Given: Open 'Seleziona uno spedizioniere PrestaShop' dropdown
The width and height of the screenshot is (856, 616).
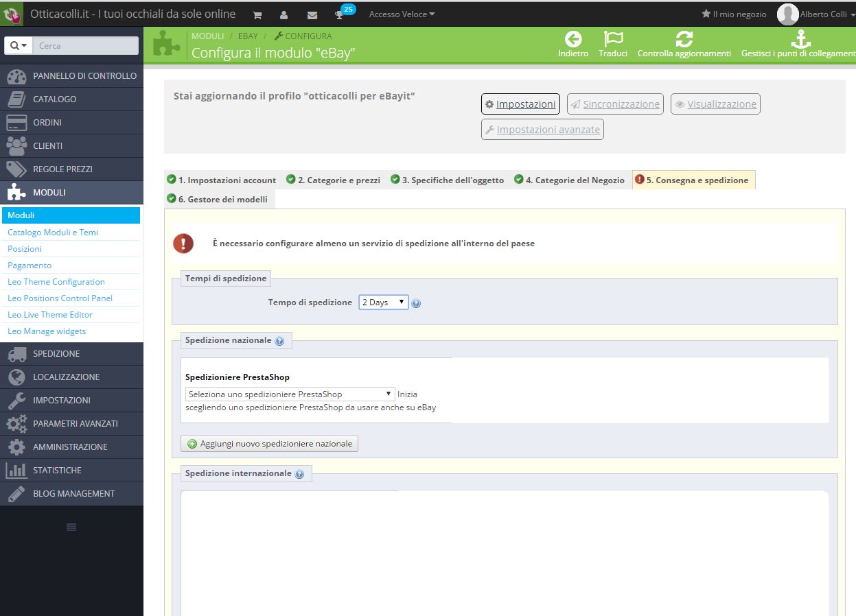Looking at the screenshot, I should (x=290, y=394).
